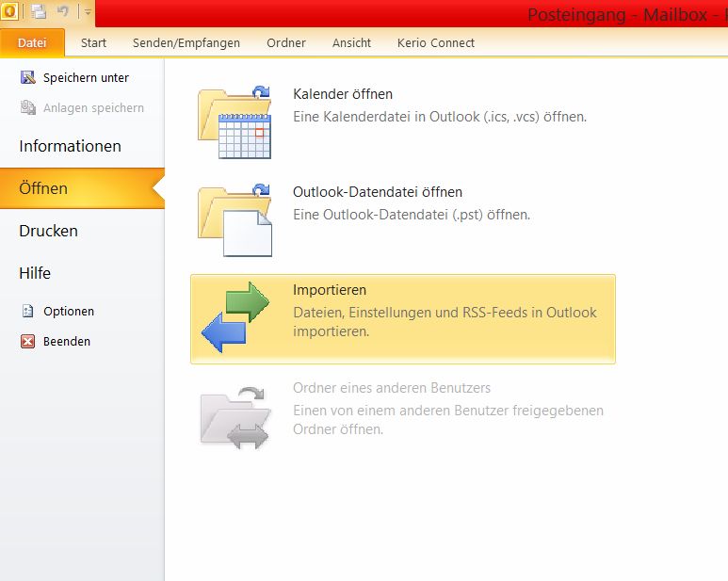This screenshot has height=581, width=728.
Task: Click the Send/Receive quick access icon
Action: click(x=39, y=11)
